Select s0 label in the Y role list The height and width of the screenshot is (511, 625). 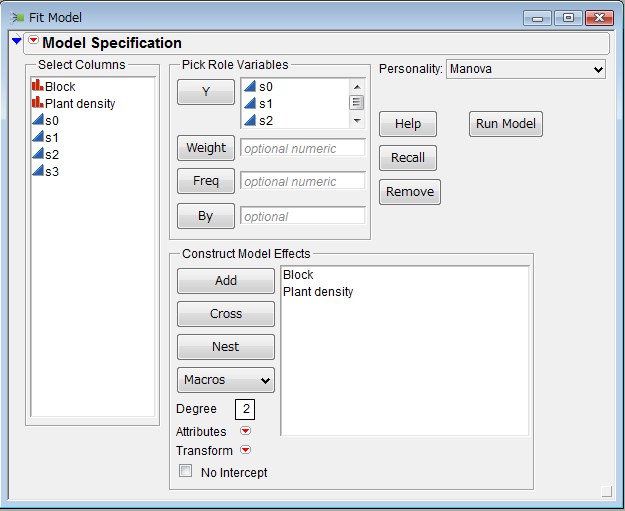266,86
